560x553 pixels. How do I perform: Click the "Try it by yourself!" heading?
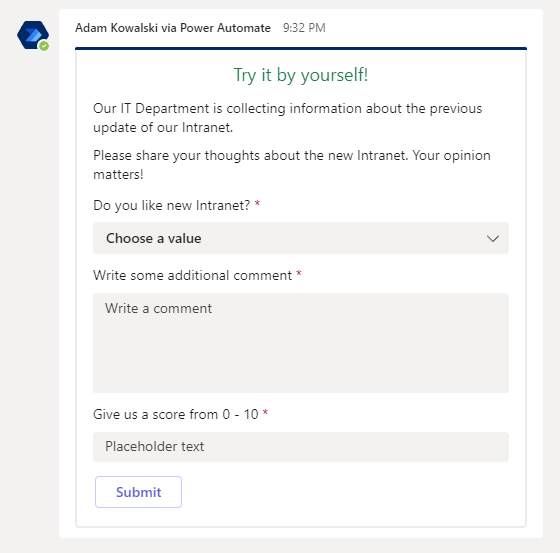(x=301, y=75)
